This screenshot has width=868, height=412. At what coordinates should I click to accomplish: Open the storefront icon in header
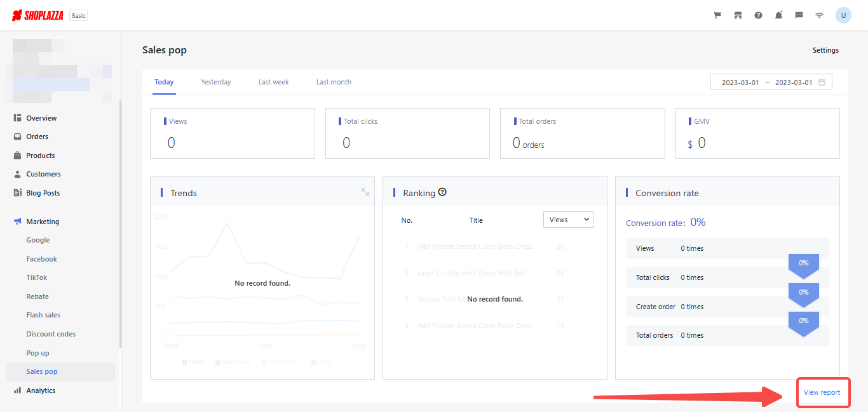[738, 15]
